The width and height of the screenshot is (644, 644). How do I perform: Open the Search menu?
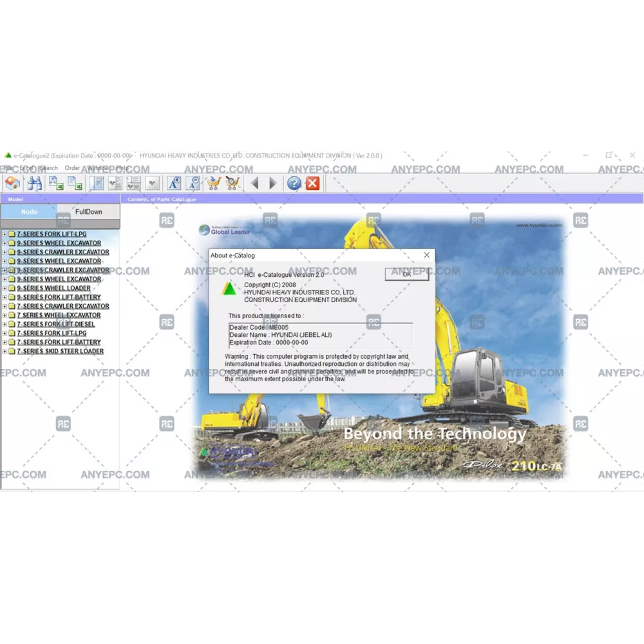(x=49, y=169)
